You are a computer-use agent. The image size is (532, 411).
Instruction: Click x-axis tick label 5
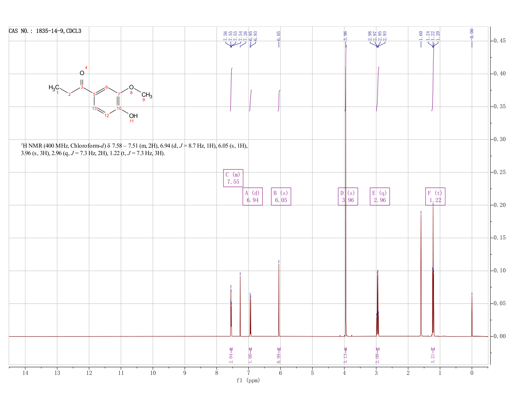(x=312, y=373)
